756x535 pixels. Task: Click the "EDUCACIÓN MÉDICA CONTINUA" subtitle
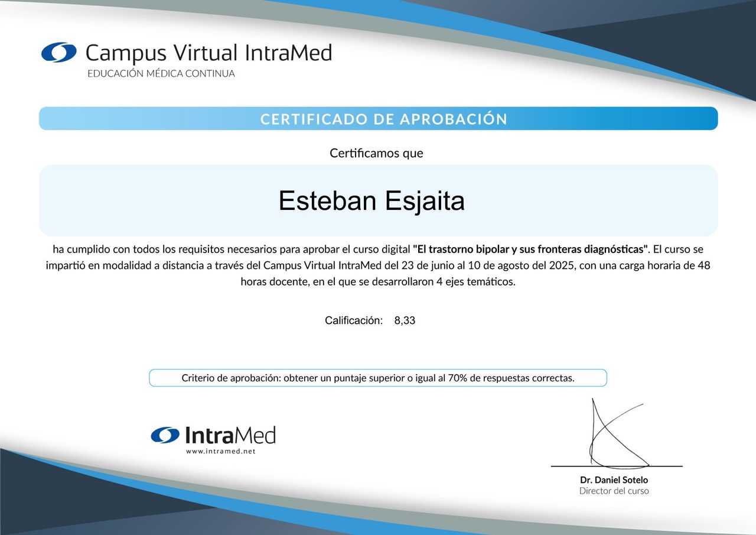coord(161,74)
